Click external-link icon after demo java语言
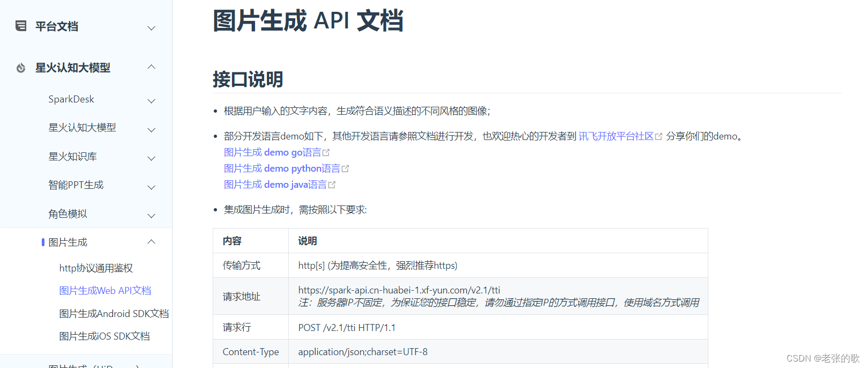868x368 pixels. pos(332,185)
